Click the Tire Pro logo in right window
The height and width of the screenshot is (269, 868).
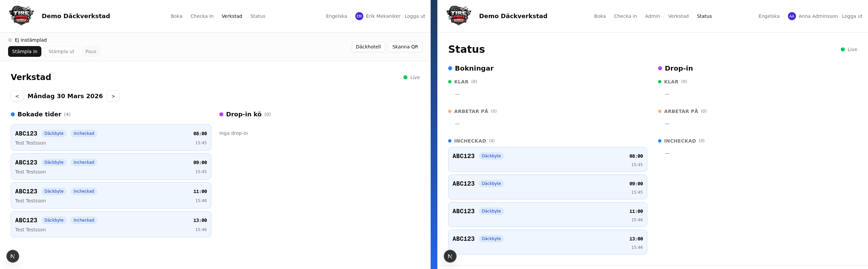coord(459,16)
